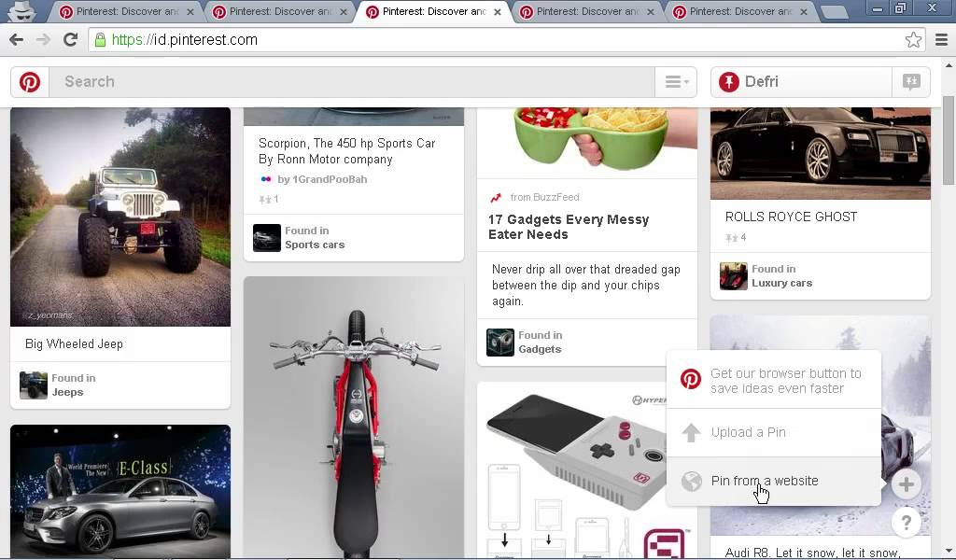Viewport: 956px width, 560px height.
Task: Click the Pinterest logo in browser button option
Action: (x=691, y=379)
